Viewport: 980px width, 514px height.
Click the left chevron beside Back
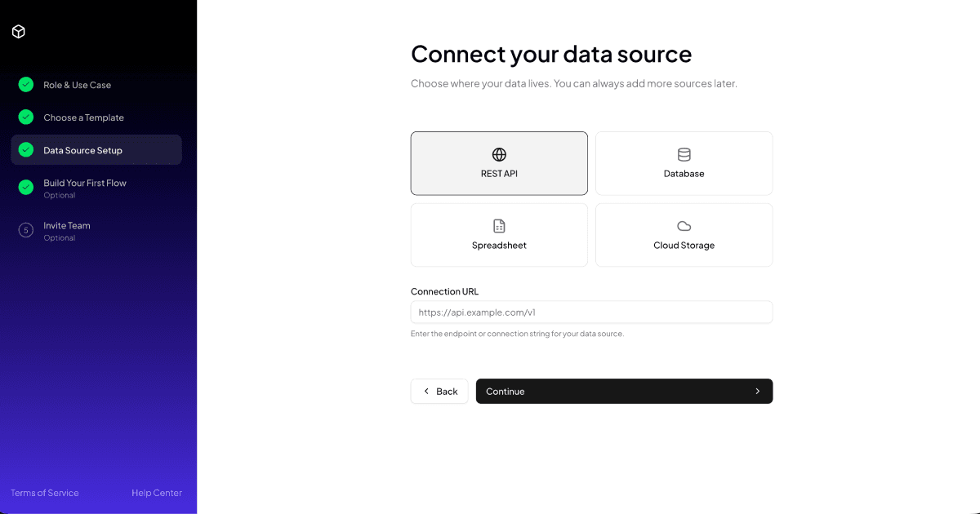point(426,392)
